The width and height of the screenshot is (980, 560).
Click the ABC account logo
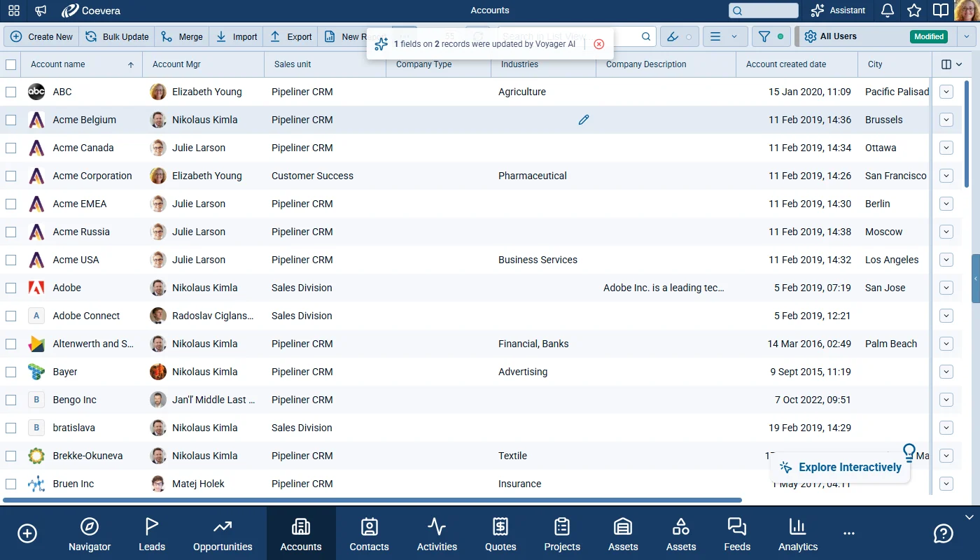[x=36, y=92]
